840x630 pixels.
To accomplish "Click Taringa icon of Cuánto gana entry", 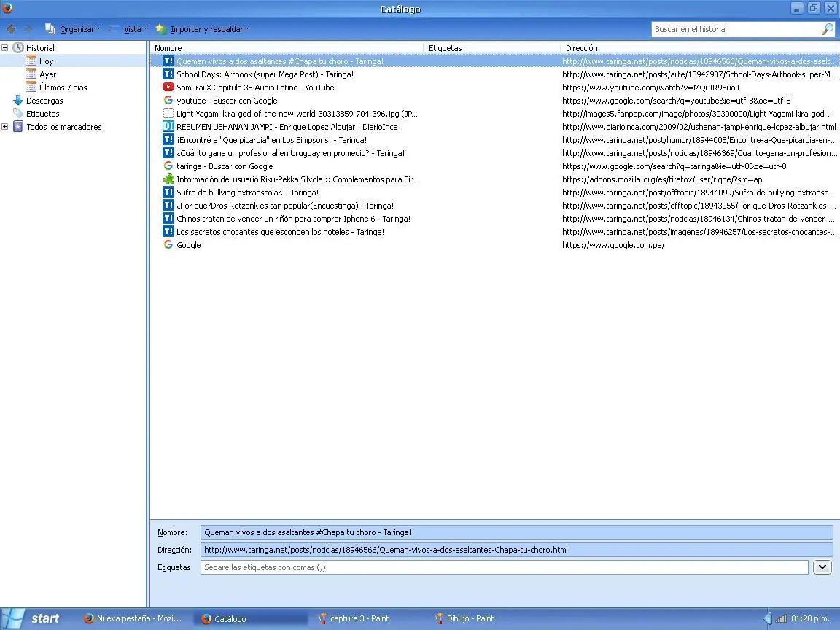I will pyautogui.click(x=168, y=152).
